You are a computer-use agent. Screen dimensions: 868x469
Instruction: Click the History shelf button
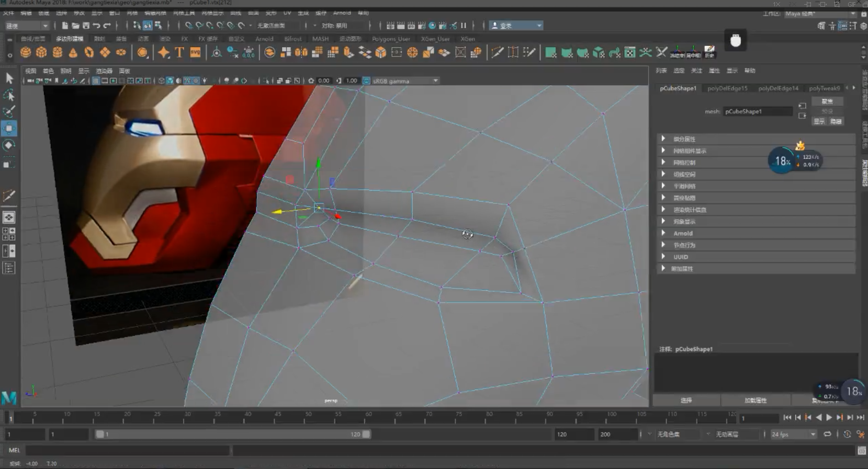click(x=709, y=52)
